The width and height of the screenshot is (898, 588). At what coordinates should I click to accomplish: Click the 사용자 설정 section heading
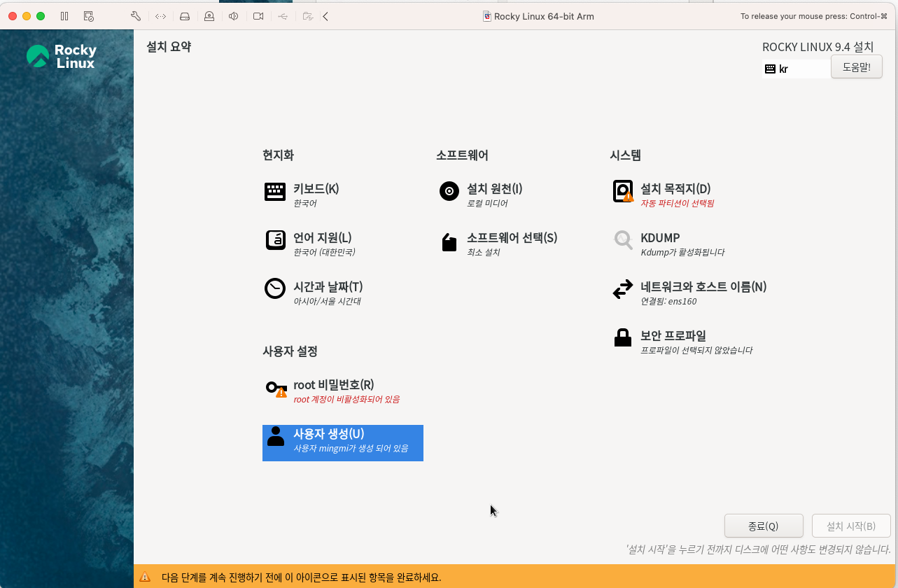tap(290, 351)
